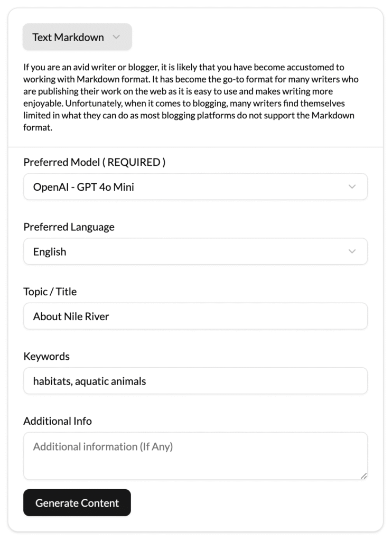Click the 'About Nile River' title text

(71, 316)
